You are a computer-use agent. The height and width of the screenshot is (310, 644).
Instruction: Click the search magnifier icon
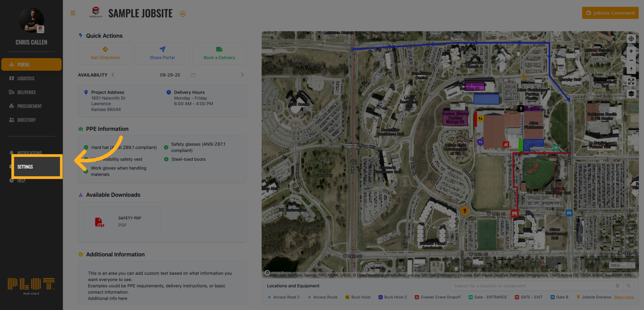coord(628,286)
